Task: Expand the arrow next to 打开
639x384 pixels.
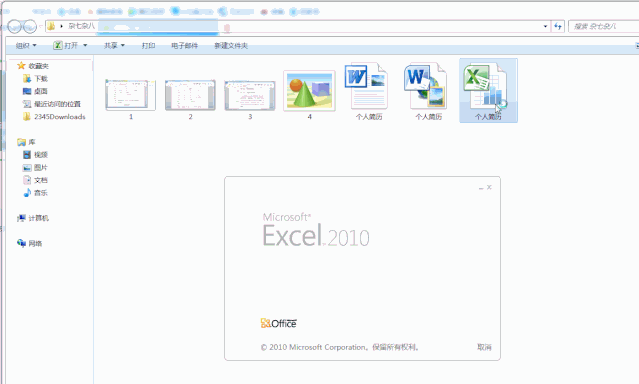Action: pyautogui.click(x=85, y=45)
